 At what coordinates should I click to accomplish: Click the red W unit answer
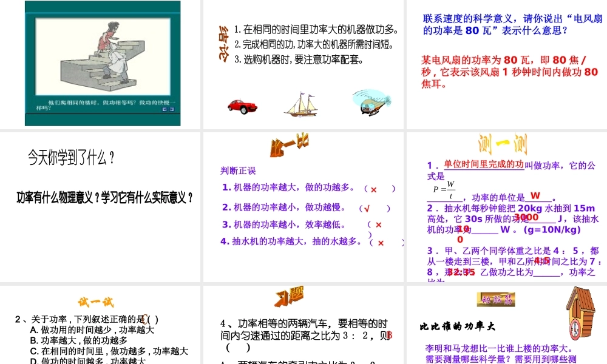tap(535, 195)
